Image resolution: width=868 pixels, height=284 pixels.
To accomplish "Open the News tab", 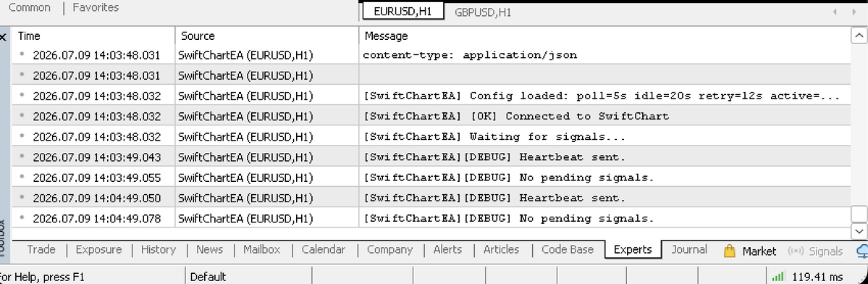I will coord(209,250).
